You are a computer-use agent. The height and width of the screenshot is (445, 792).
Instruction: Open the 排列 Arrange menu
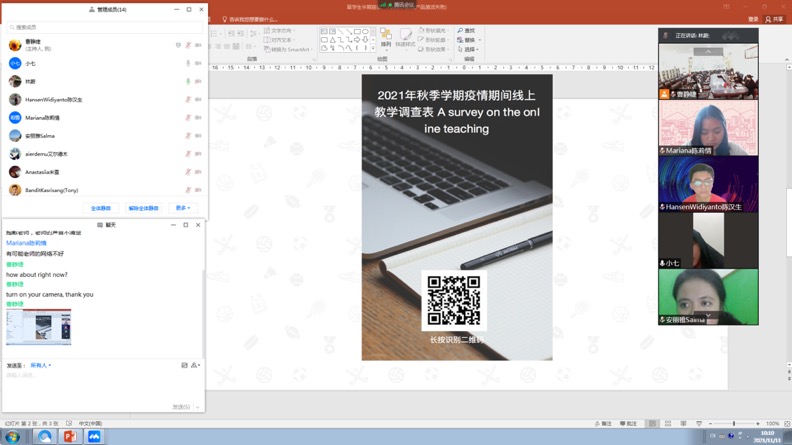(x=386, y=38)
